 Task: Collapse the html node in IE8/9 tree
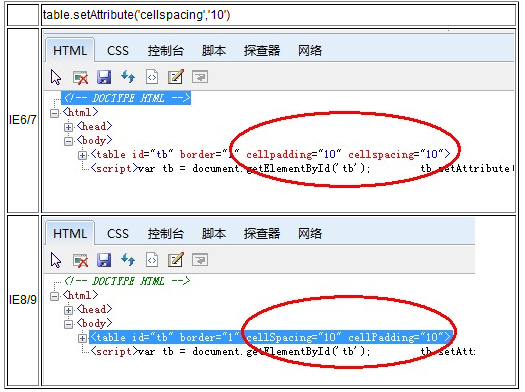point(54,296)
